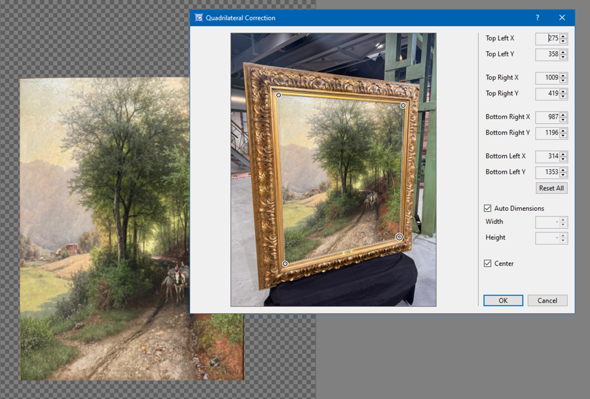Image resolution: width=590 pixels, height=399 pixels.
Task: Click the Quadrilateral Correction dialog title icon
Action: pyautogui.click(x=199, y=18)
